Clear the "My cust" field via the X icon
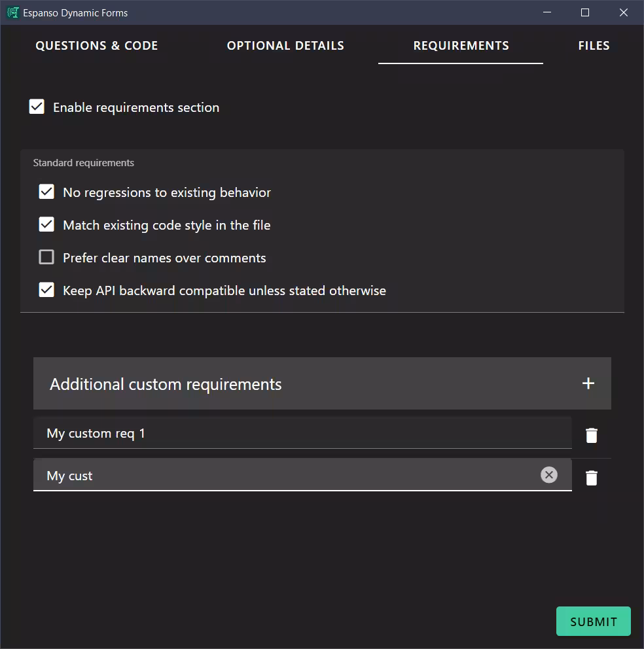 tap(549, 475)
